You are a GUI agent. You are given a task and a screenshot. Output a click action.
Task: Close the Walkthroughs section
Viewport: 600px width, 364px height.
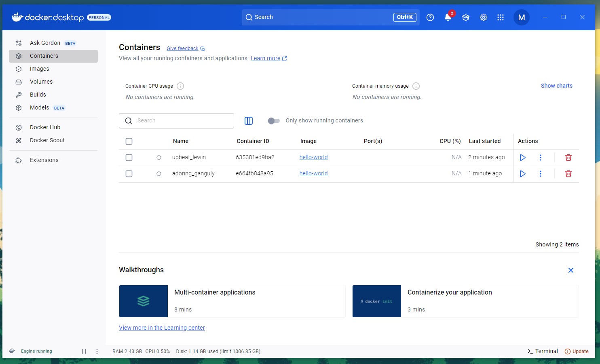(571, 270)
